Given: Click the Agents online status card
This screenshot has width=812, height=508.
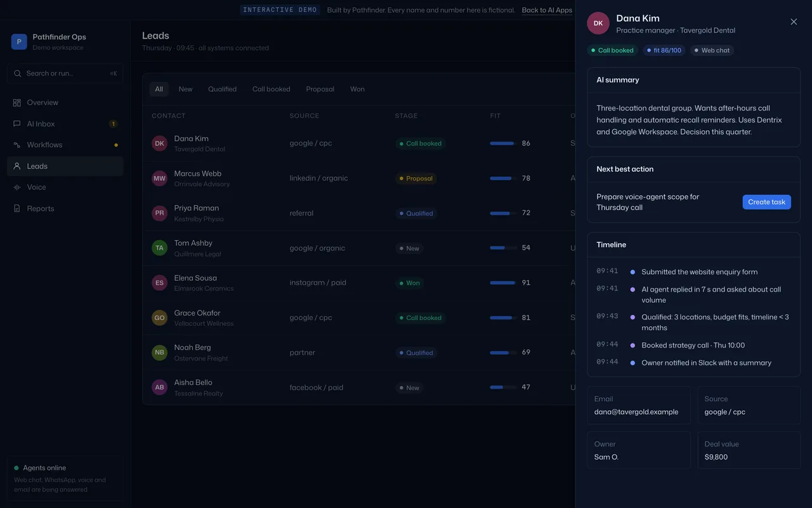Looking at the screenshot, I should click(x=65, y=478).
